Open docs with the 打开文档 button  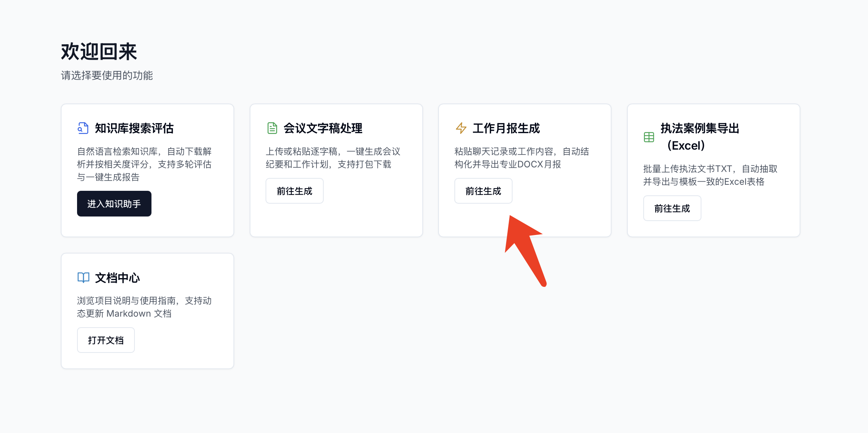tap(106, 340)
